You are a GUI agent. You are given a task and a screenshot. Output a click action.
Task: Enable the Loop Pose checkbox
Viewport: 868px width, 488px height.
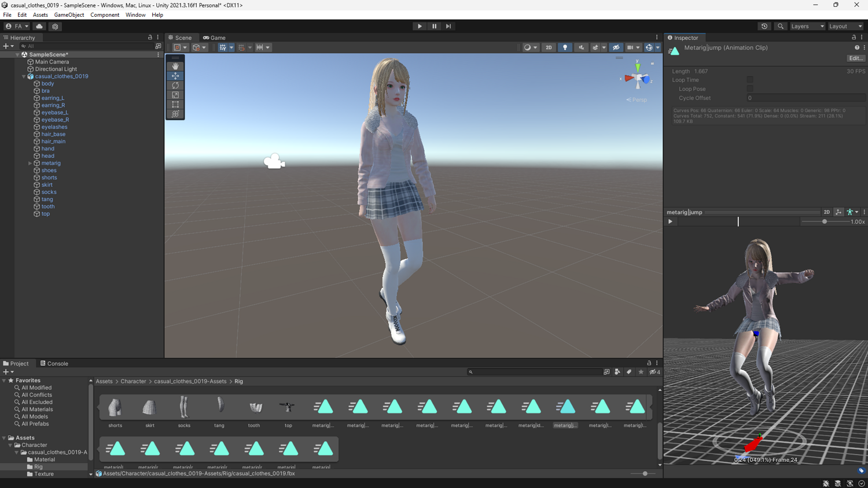pyautogui.click(x=750, y=89)
